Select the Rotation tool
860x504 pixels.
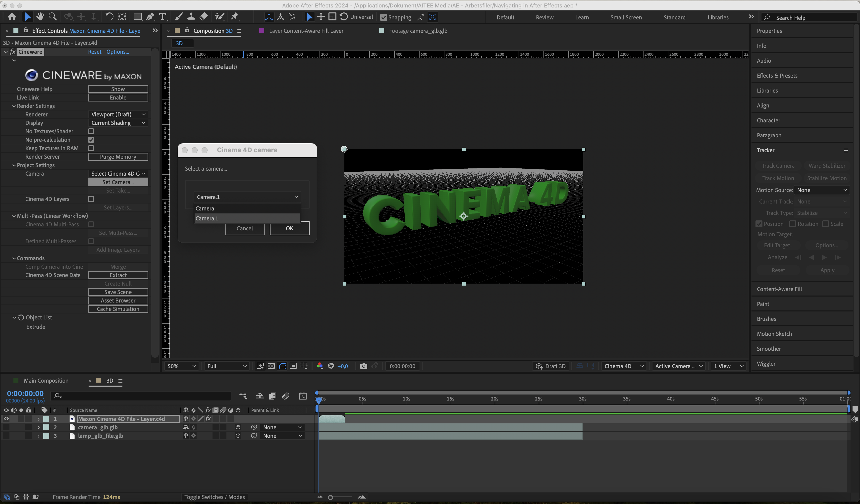109,17
